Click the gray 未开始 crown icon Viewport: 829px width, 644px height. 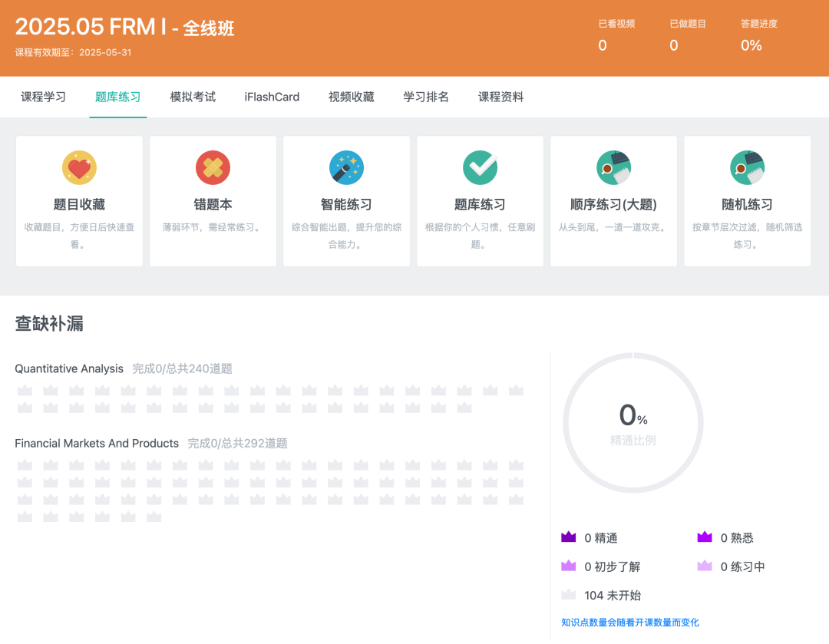point(568,594)
